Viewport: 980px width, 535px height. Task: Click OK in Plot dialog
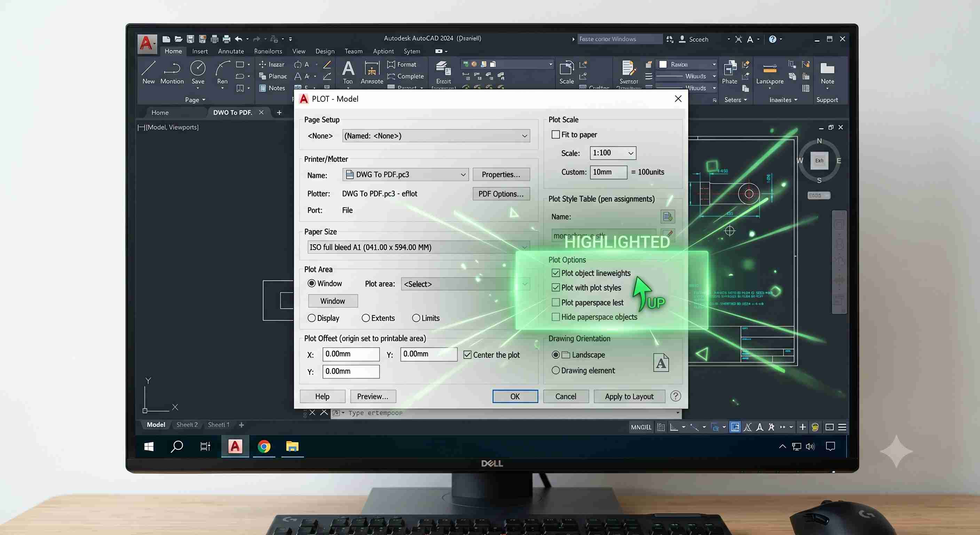tap(515, 396)
